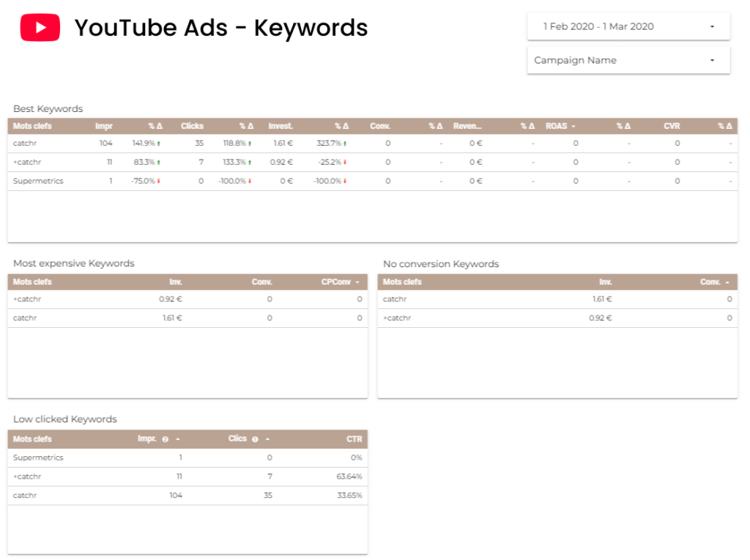750x560 pixels.
Task: Click the green up arrow next to 141.9%
Action: (158, 143)
